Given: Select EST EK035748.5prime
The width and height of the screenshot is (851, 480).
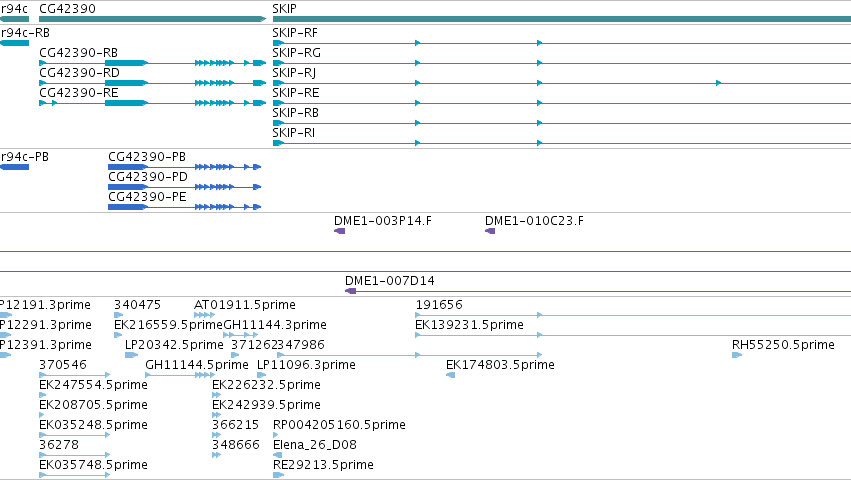Looking at the screenshot, I should coord(93,466).
